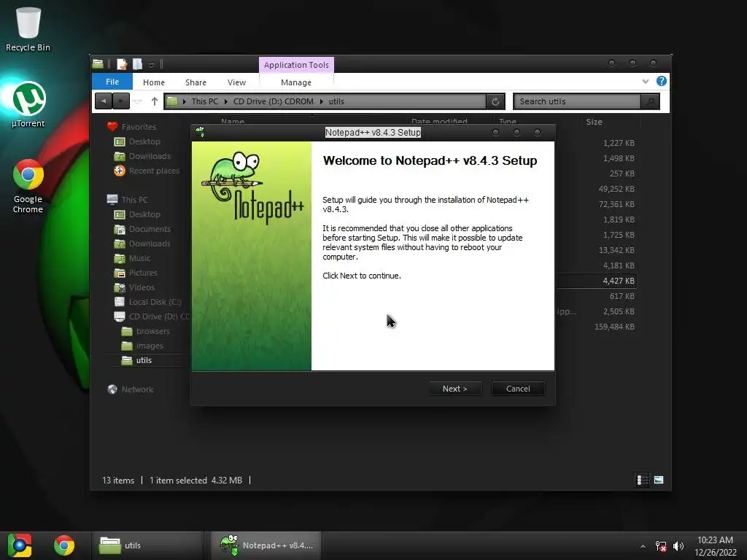Open Desktop under Favorites
The width and height of the screenshot is (747, 560).
click(x=144, y=141)
